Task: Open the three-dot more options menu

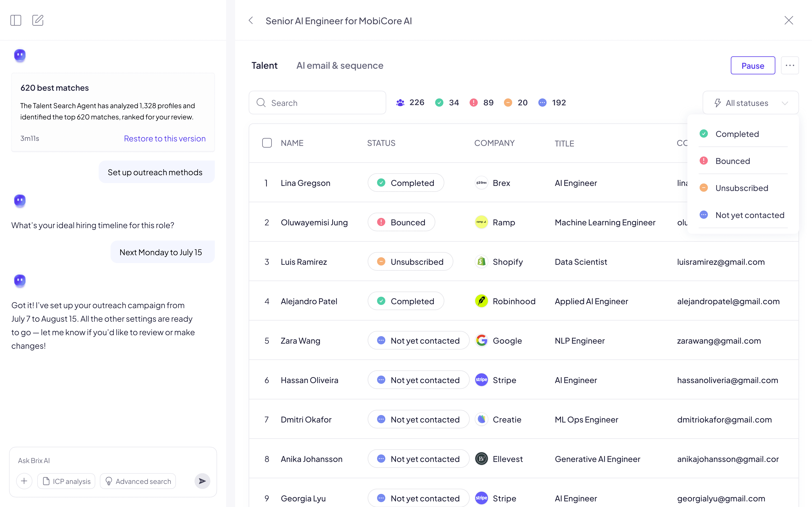Action: click(790, 65)
